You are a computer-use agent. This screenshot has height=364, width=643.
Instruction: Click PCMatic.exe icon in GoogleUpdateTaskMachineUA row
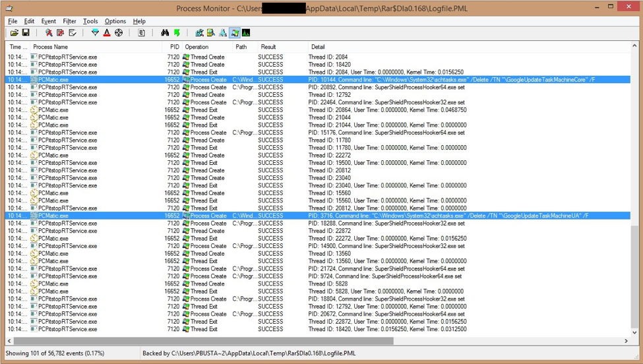(34, 216)
